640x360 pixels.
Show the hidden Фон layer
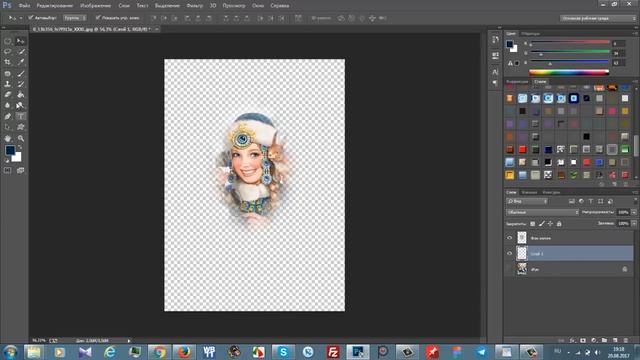pyautogui.click(x=509, y=269)
